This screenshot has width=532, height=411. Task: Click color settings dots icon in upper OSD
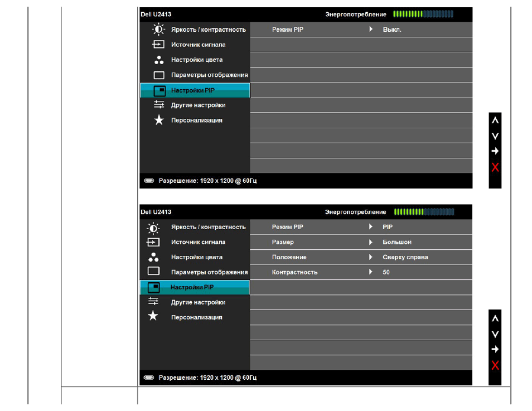(159, 60)
